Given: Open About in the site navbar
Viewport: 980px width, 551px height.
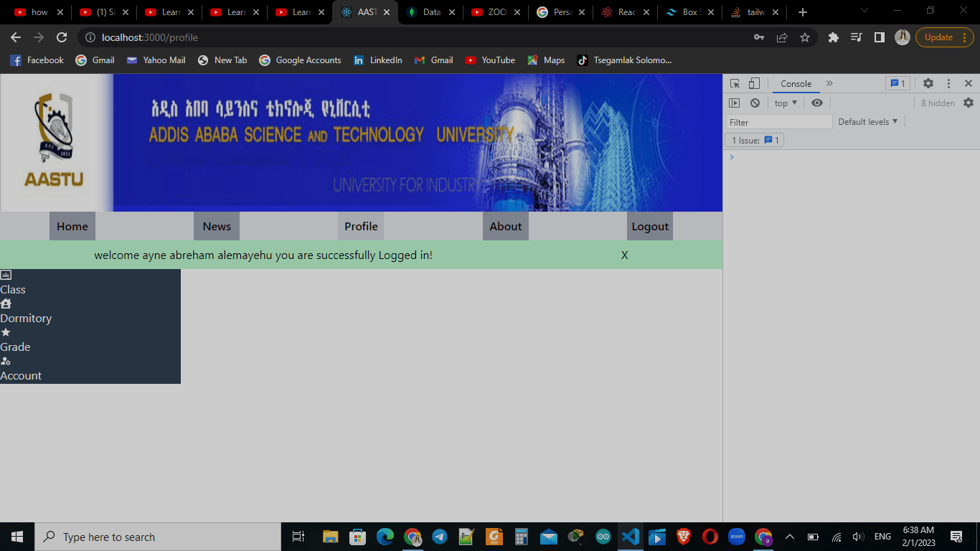Looking at the screenshot, I should pos(506,226).
